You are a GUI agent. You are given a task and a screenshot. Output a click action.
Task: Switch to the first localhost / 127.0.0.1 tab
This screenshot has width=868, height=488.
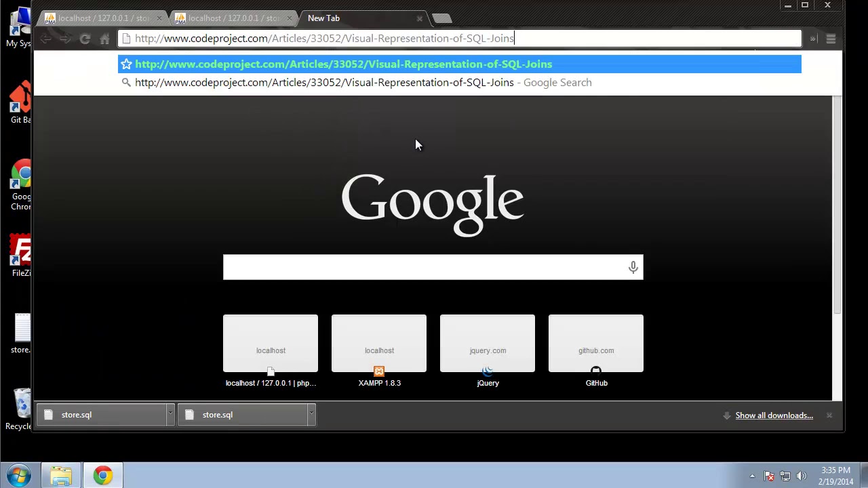click(x=102, y=18)
